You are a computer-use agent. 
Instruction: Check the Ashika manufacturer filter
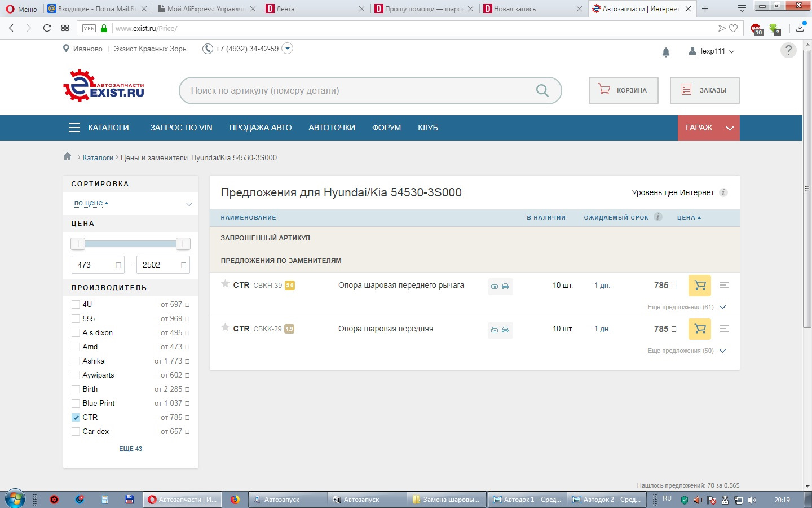point(76,361)
